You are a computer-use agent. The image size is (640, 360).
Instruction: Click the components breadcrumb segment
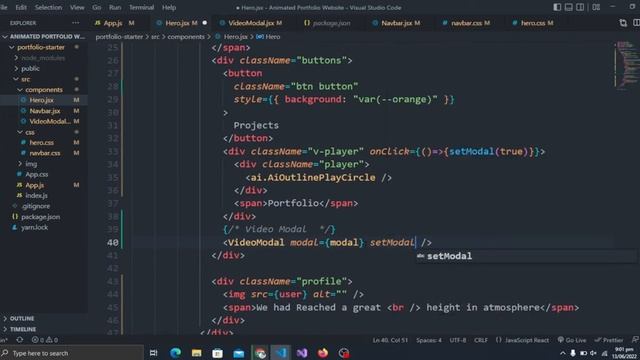(x=186, y=37)
